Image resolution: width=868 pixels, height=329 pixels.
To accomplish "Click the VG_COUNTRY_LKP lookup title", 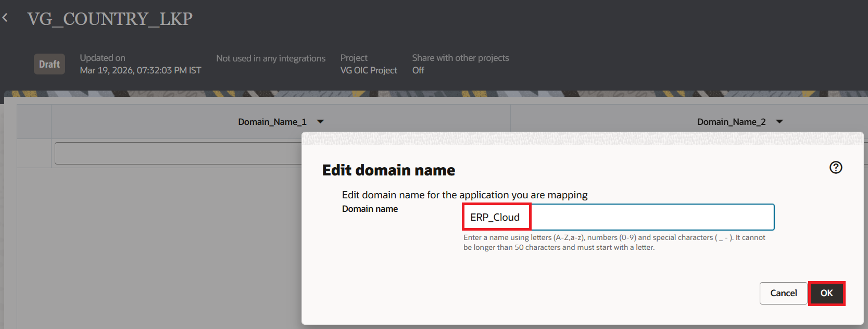I will 110,19.
